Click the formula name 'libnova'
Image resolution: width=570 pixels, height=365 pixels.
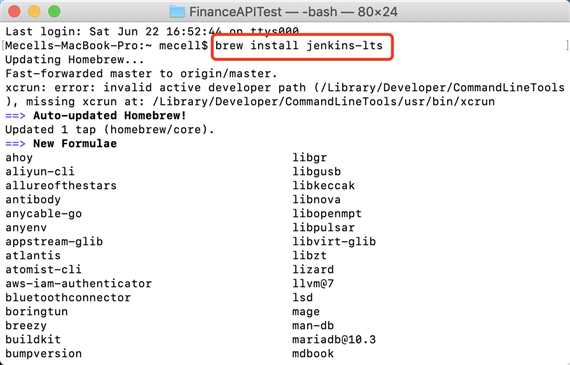(x=316, y=200)
